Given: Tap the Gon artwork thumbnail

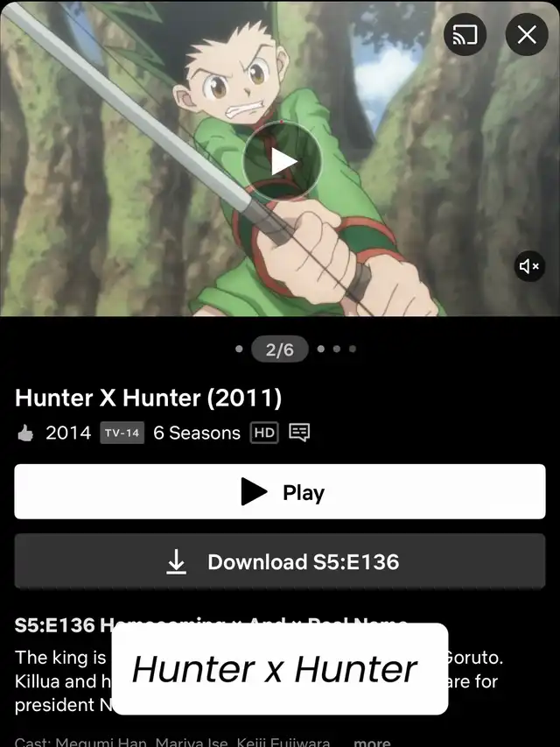Looking at the screenshot, I should point(280,158).
